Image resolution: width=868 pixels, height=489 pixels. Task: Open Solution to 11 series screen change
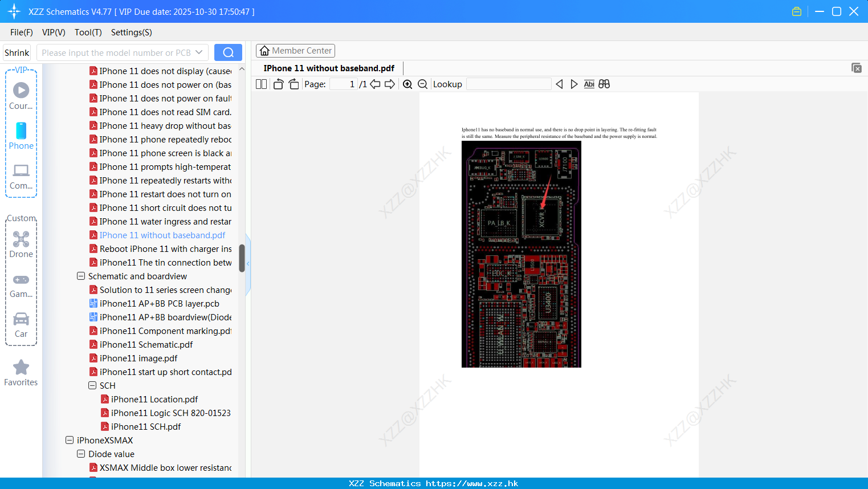point(160,290)
